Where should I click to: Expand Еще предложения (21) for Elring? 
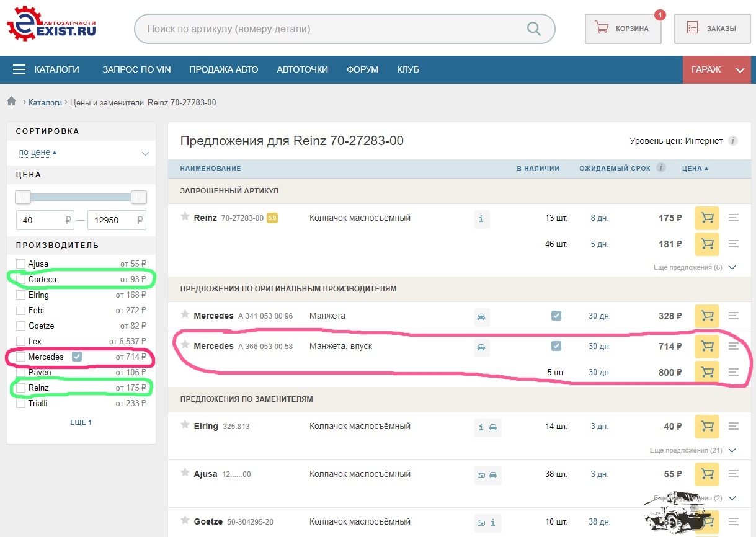[x=693, y=450]
